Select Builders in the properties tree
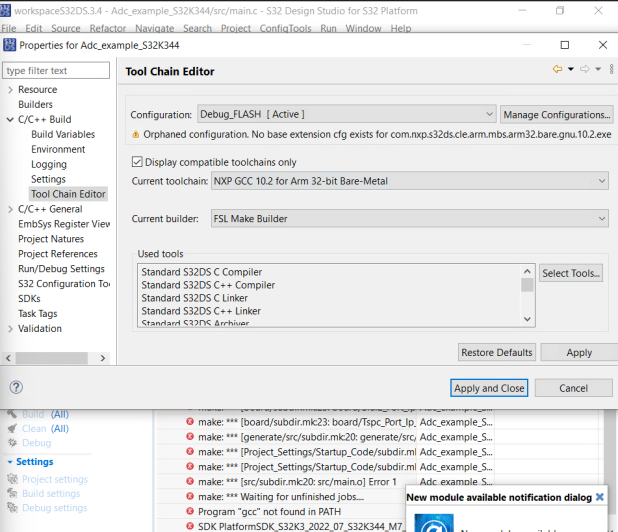The image size is (618, 532). (x=35, y=104)
